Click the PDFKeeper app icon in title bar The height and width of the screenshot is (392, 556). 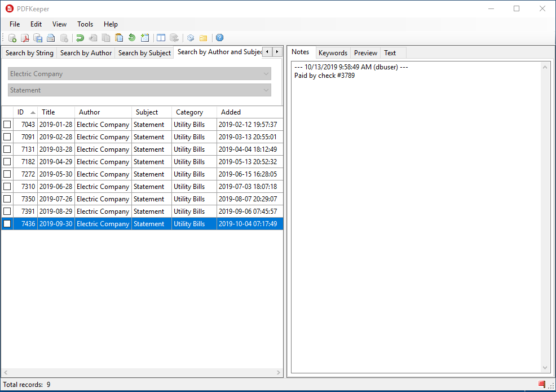10,8
